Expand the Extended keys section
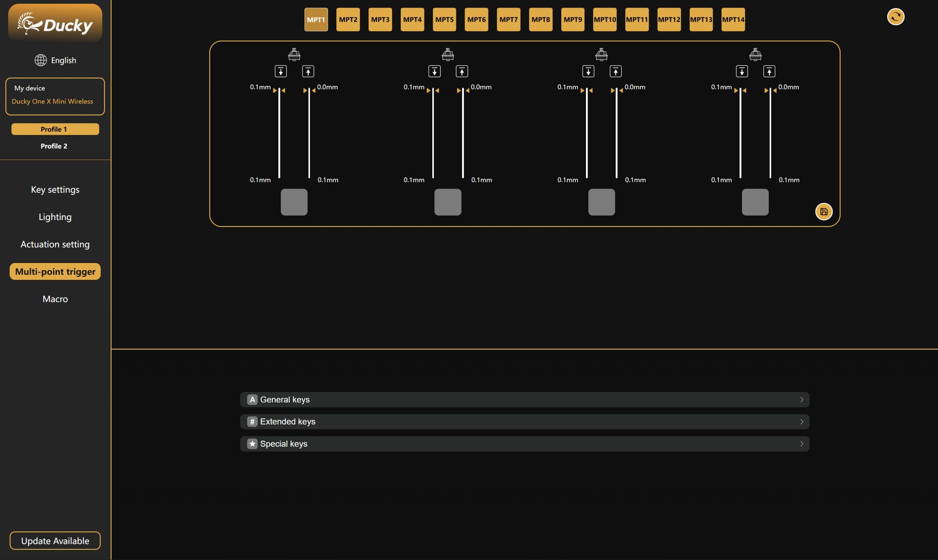 [525, 422]
